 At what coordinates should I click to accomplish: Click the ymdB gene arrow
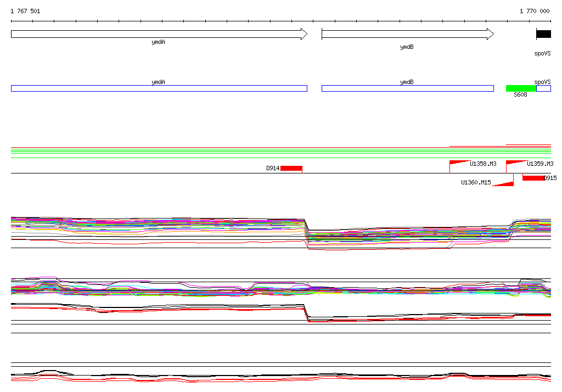pos(408,34)
